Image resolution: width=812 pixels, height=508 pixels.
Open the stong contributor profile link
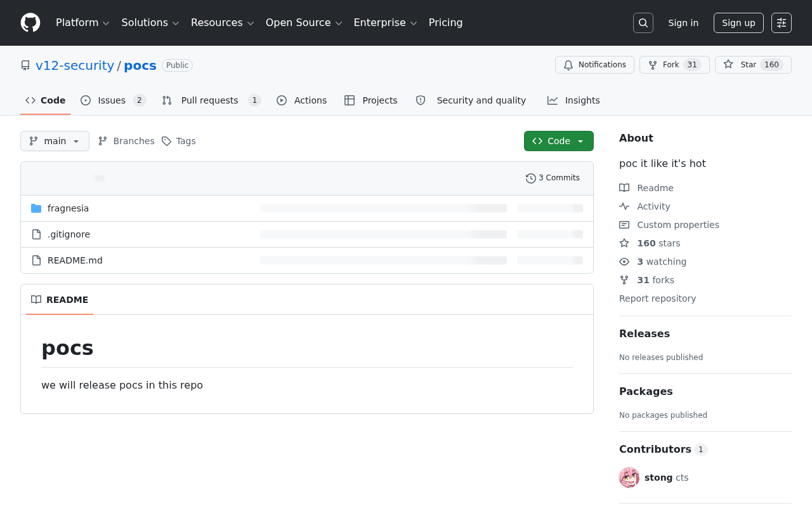click(x=658, y=478)
